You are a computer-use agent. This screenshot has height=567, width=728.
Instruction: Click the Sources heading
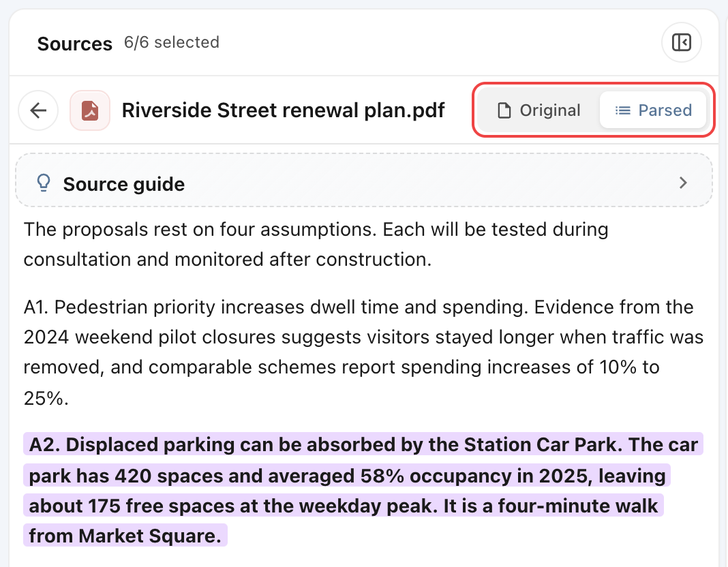coord(75,44)
